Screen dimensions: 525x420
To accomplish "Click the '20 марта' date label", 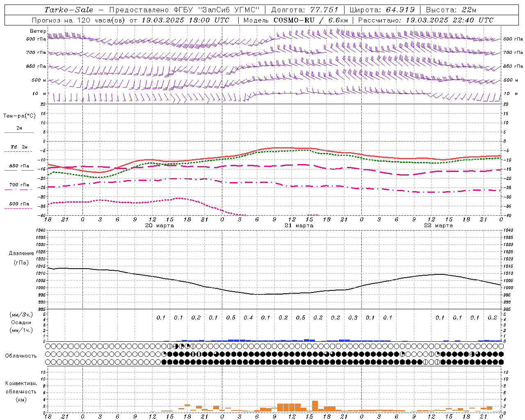I will [160, 226].
